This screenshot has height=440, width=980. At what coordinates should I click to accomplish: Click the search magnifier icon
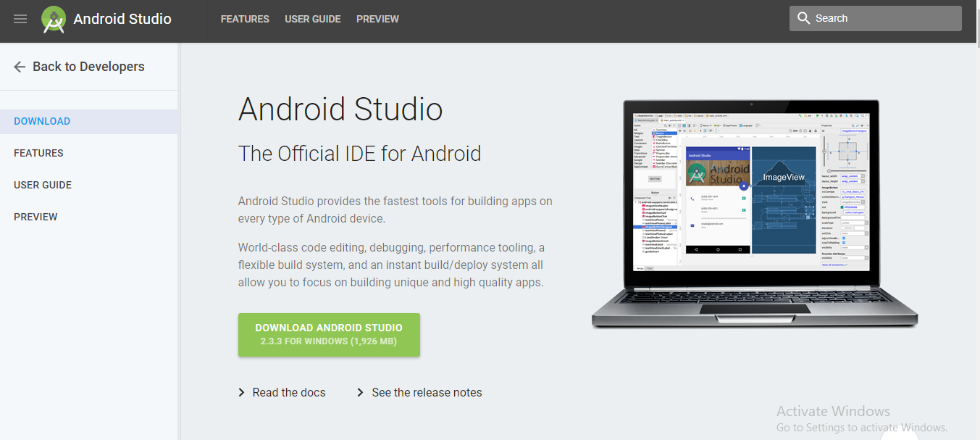804,17
